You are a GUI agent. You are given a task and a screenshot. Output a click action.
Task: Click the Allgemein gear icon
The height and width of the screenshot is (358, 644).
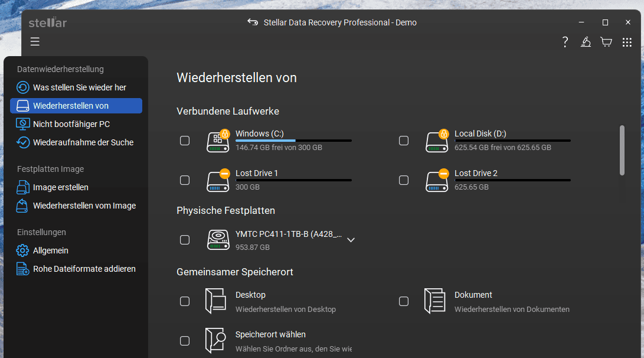pyautogui.click(x=22, y=250)
